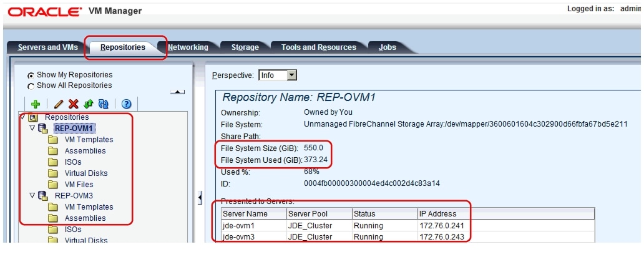The image size is (644, 262).
Task: Open ISOs under REP-OVM1
Action: coord(72,162)
